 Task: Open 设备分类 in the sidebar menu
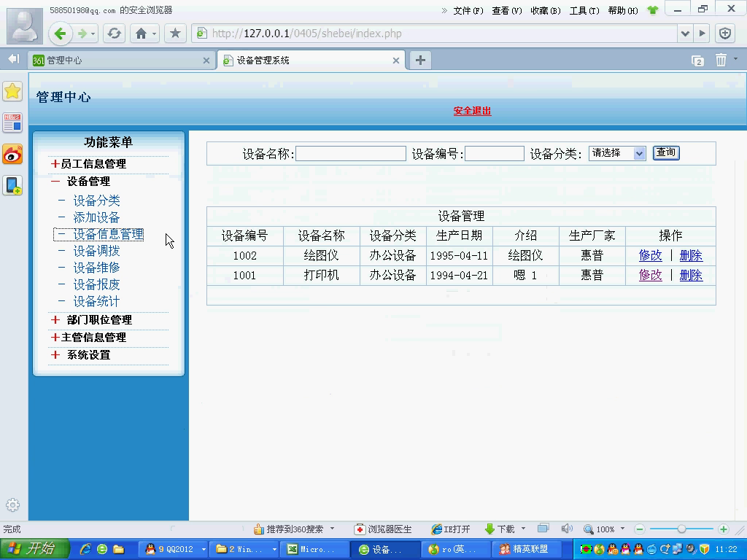[97, 201]
